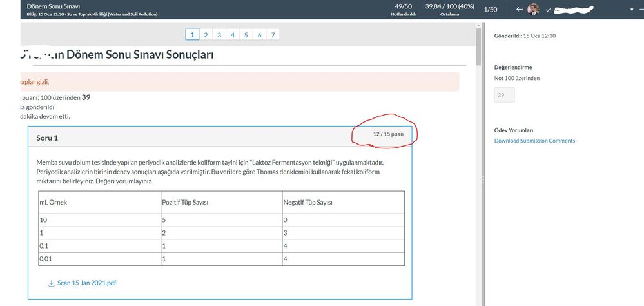Click the student avatar photo
Screen dimensions: 644x306
pos(533,10)
